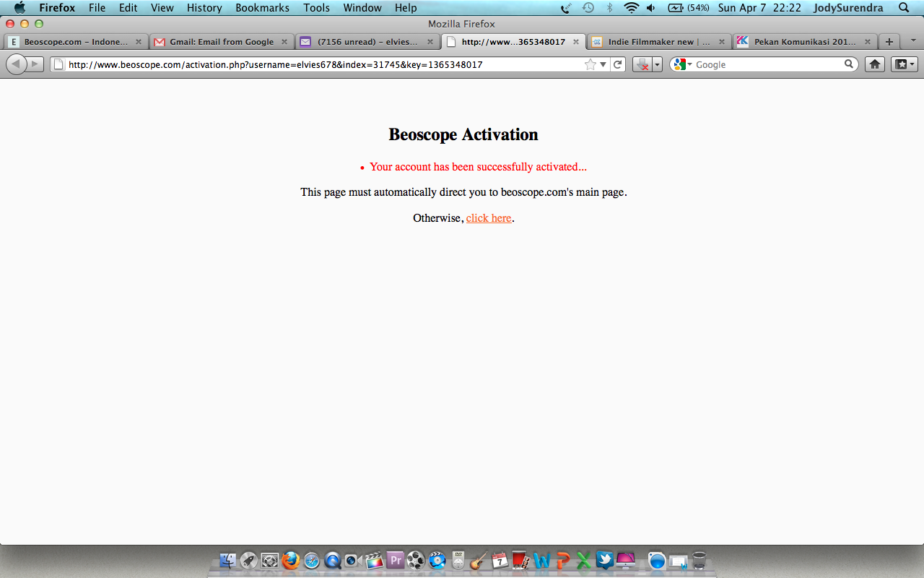Viewport: 924px width, 578px height.
Task: Open the Bookmarks menu button
Action: click(904, 64)
